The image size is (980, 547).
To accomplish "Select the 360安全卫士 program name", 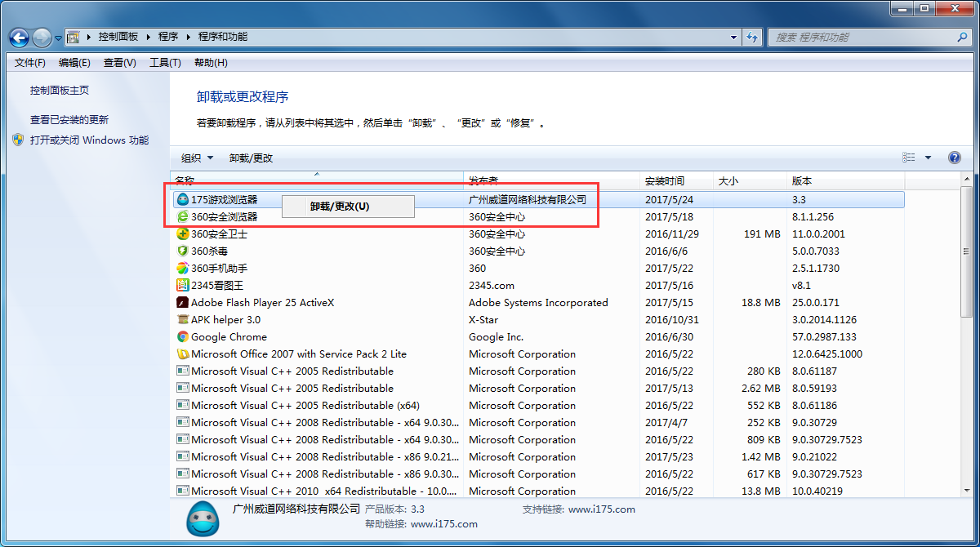I will [219, 233].
